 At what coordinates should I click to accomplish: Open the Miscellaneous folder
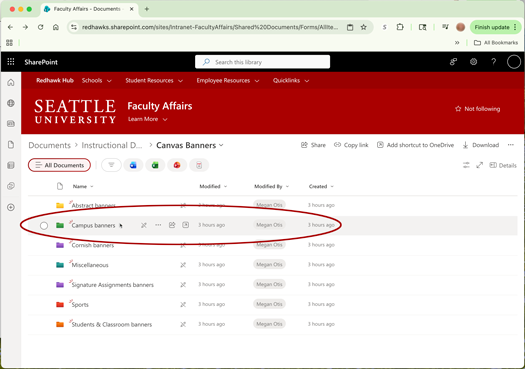90,265
